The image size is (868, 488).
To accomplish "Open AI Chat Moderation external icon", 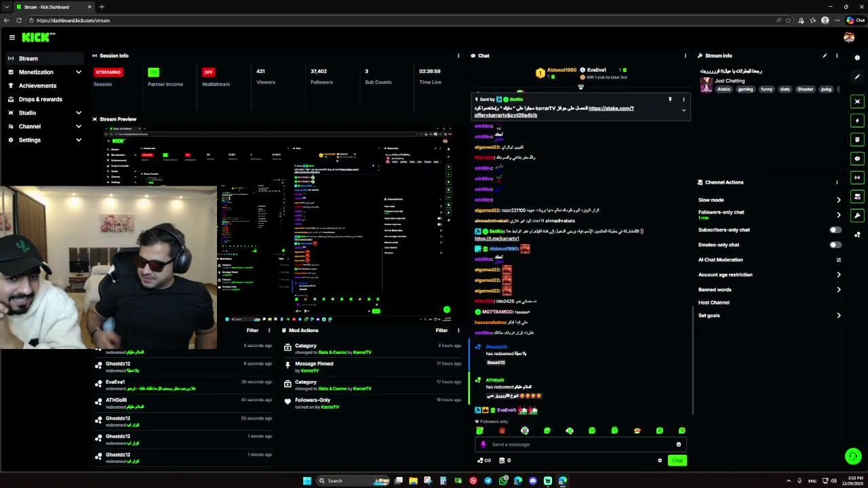I will [x=839, y=260].
